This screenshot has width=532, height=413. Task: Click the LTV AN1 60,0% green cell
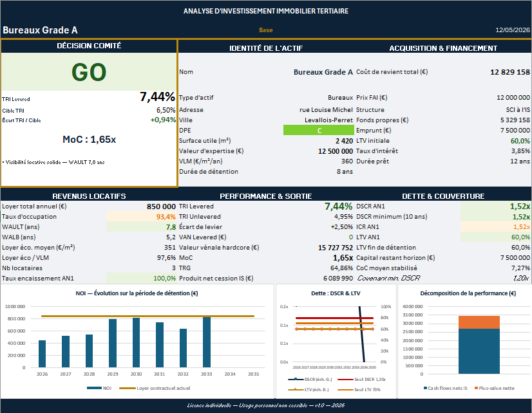tap(495, 237)
